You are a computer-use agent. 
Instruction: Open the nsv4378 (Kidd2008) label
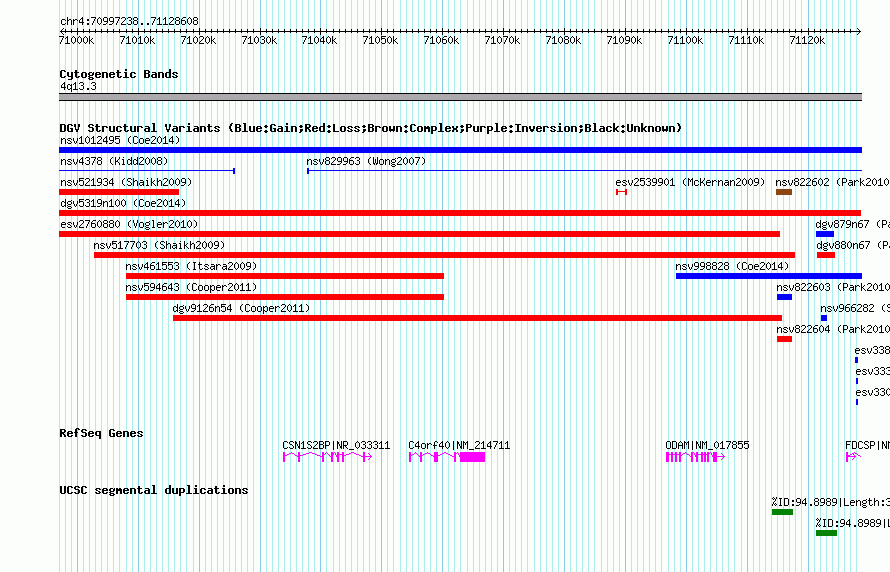(x=114, y=161)
